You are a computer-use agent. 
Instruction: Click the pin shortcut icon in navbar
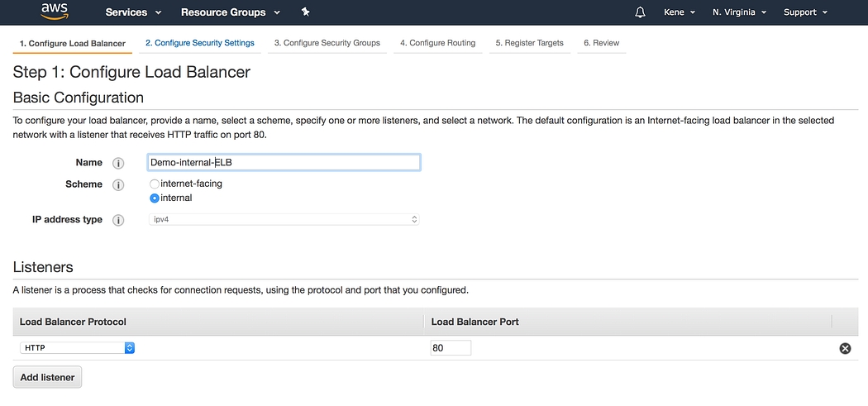(306, 12)
